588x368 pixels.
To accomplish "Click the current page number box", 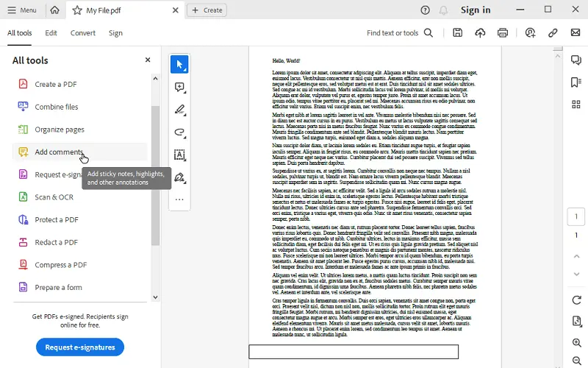I will [576, 216].
